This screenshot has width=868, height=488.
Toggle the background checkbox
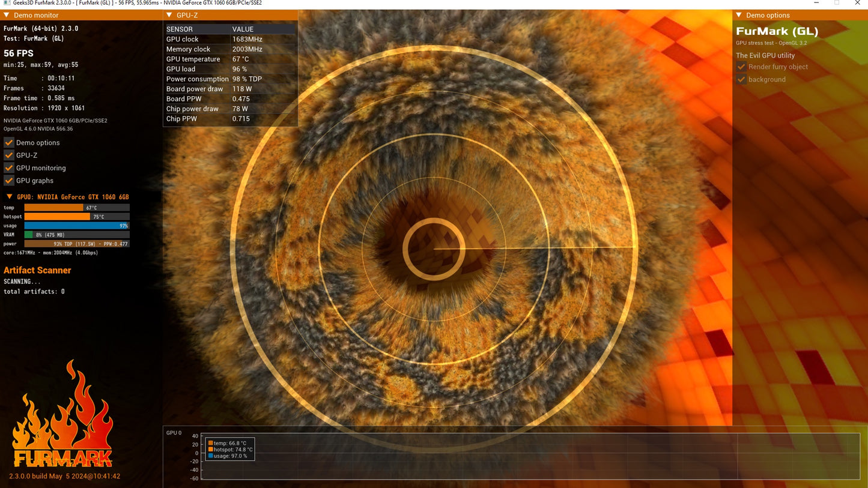click(741, 79)
